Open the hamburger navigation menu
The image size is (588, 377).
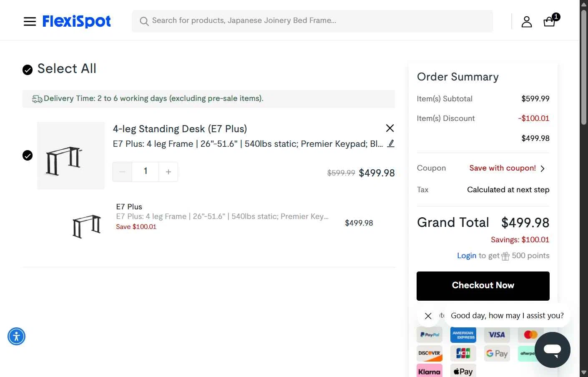click(30, 21)
